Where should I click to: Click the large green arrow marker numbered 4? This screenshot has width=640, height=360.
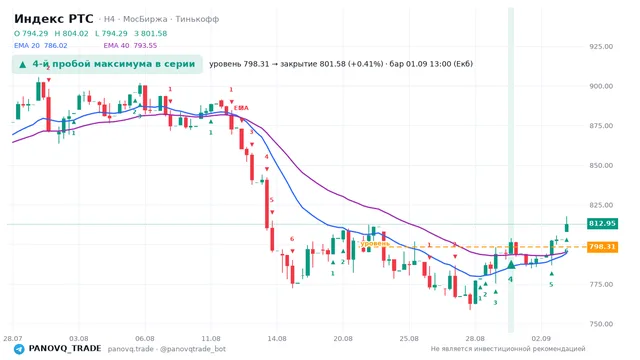(x=511, y=265)
